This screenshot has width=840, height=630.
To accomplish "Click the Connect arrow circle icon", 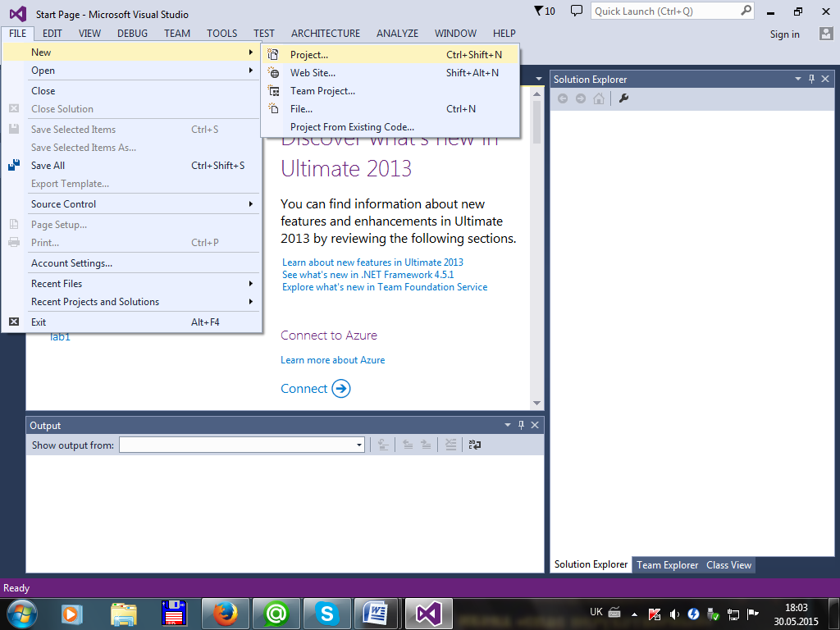I will pos(341,388).
